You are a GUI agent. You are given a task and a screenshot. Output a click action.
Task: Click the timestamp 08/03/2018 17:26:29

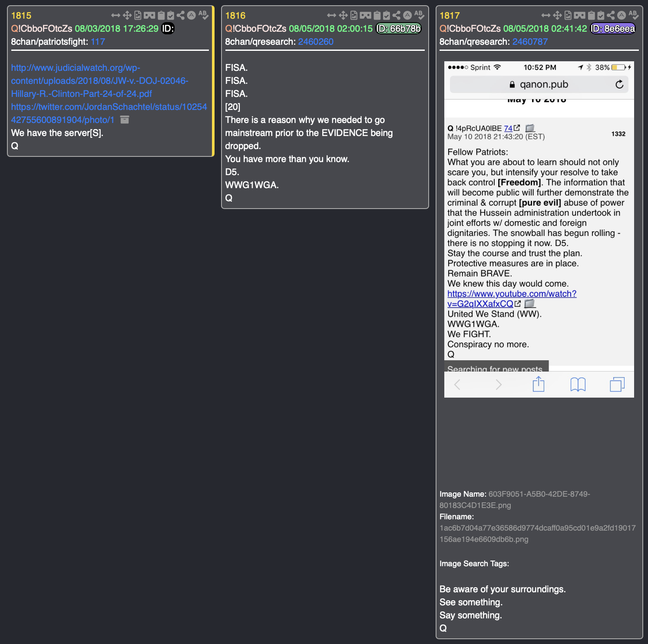pyautogui.click(x=117, y=29)
